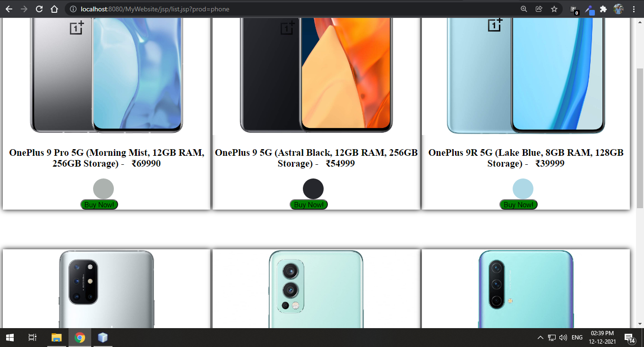
Task: Click the zoom magnifier icon in address bar
Action: [524, 9]
